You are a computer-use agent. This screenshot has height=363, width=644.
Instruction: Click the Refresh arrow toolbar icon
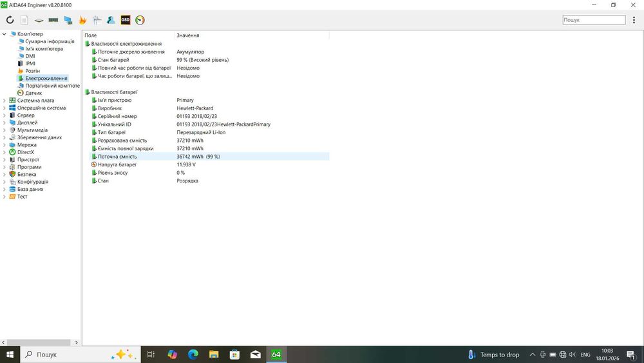tap(10, 20)
